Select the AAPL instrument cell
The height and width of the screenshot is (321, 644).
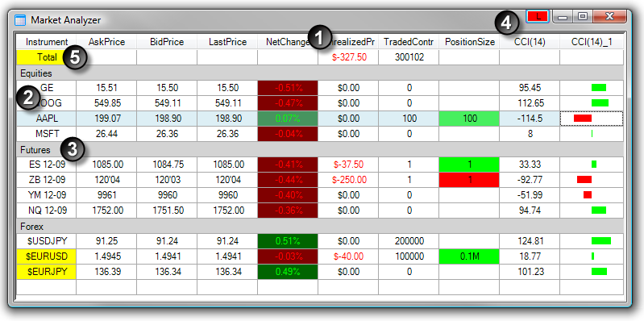click(x=47, y=119)
